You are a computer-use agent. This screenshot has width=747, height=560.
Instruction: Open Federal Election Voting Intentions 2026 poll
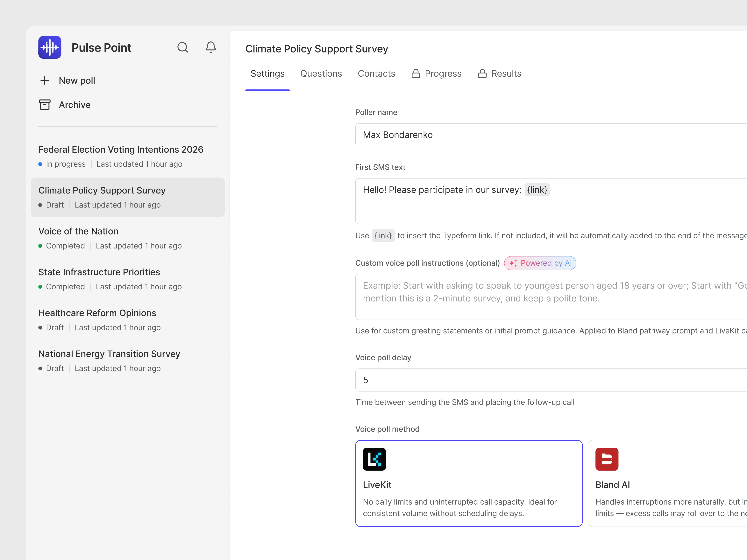point(128,157)
